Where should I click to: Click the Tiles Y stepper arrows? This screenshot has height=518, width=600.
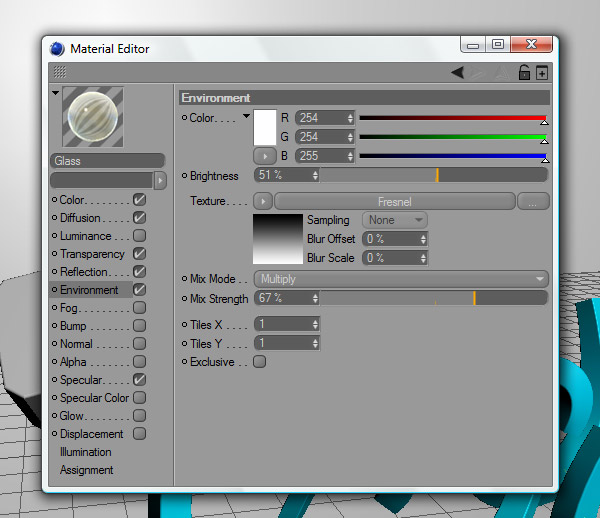pyautogui.click(x=315, y=343)
